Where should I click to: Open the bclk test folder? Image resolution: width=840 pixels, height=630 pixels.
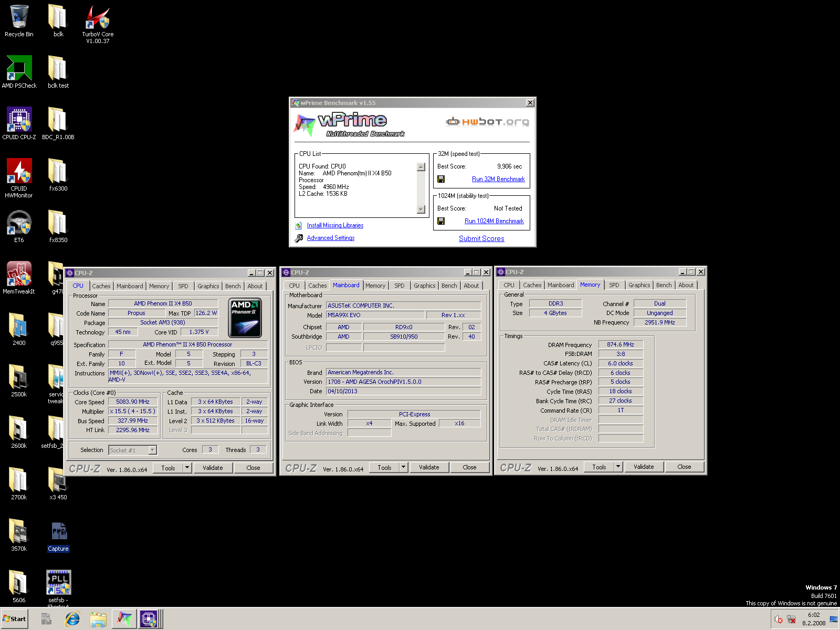click(x=58, y=72)
